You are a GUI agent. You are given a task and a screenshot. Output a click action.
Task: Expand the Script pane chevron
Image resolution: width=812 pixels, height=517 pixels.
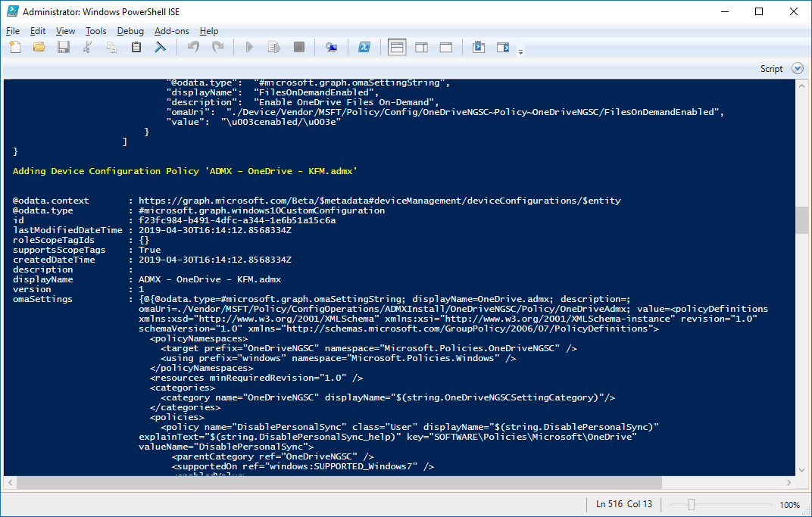coord(798,68)
